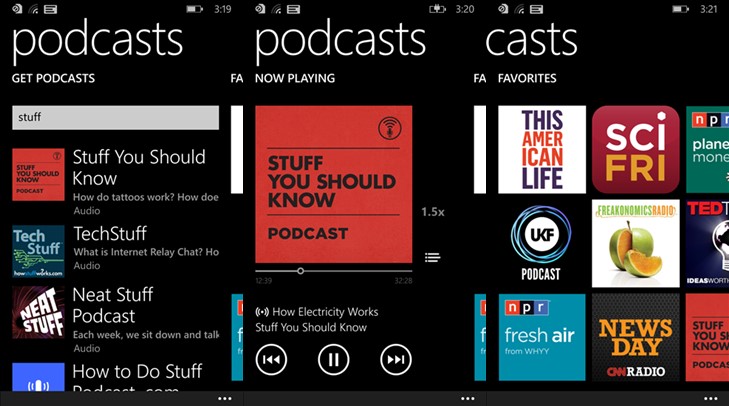Tap the blue microphone thumbnail for How to Do Stuff

(x=38, y=377)
